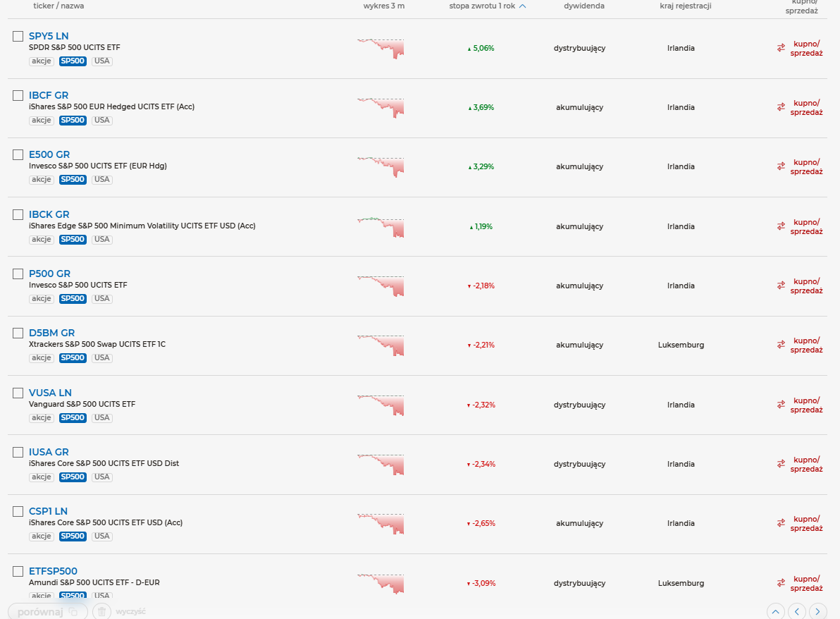Click the buy/sell arrows icon for CSP1 LN
The image size is (840, 619).
click(x=781, y=523)
